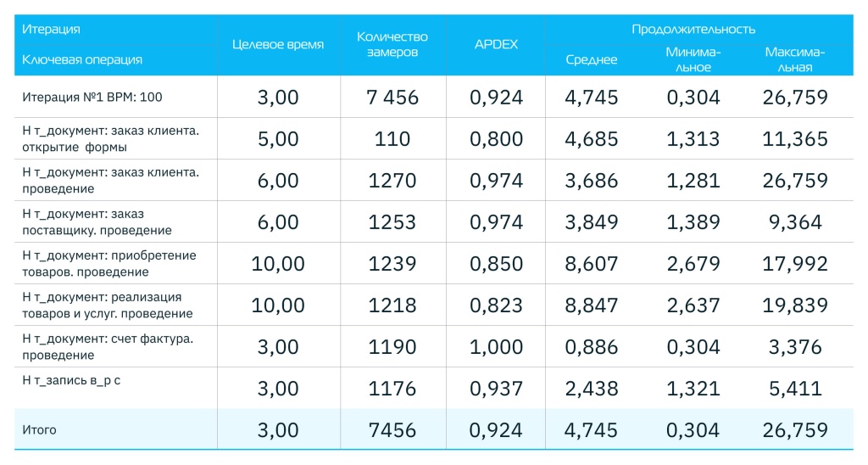
Task: Click the "заказ клиента. открытие формы" row label
Action: coord(110,138)
